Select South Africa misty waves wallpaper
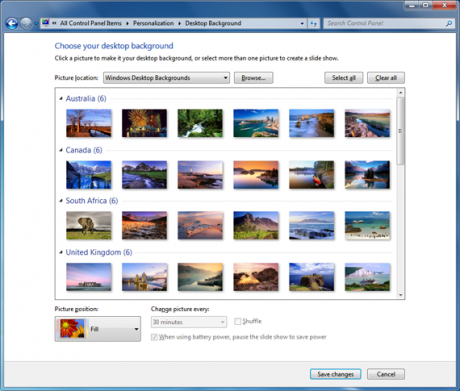Screen dimensions: 460x391 [x=311, y=225]
